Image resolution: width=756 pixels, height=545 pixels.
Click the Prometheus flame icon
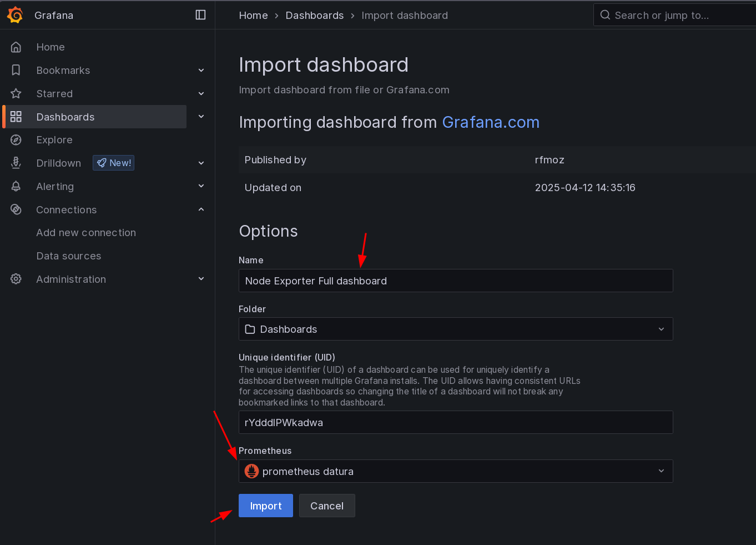coord(252,471)
